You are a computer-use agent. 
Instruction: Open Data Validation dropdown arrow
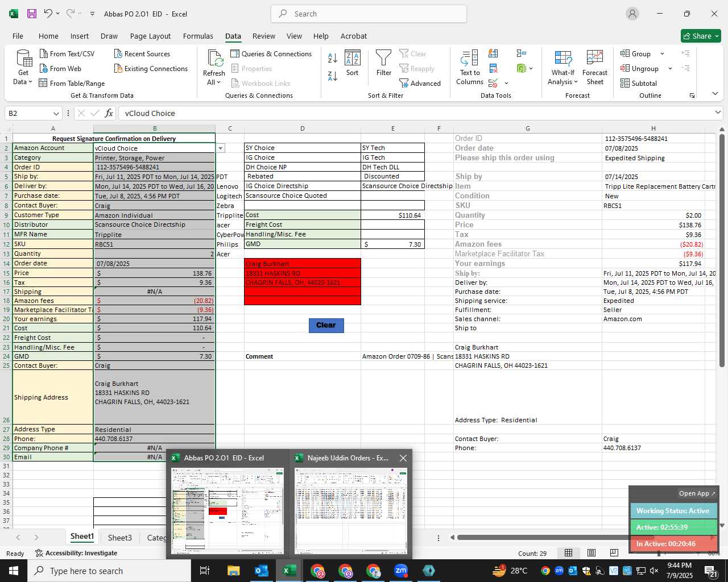pos(506,84)
